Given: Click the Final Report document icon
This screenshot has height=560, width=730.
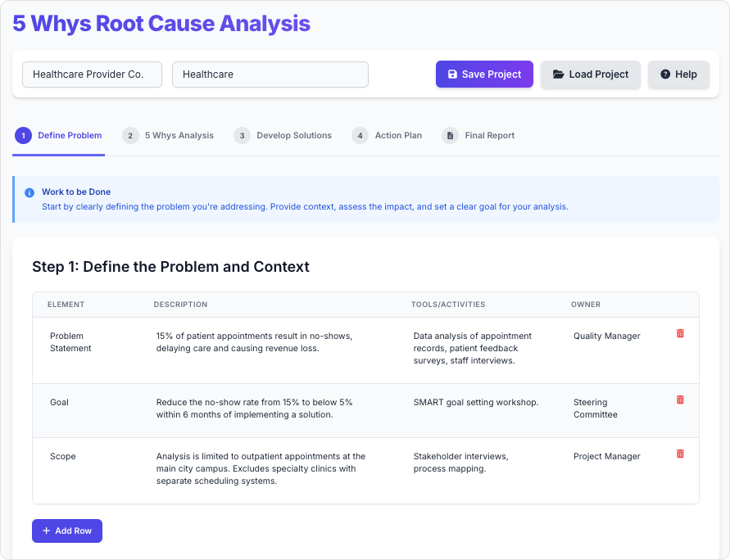Looking at the screenshot, I should point(450,136).
